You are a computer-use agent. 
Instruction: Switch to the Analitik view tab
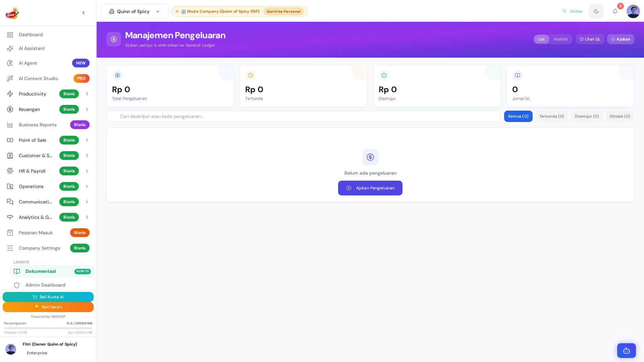pyautogui.click(x=561, y=39)
